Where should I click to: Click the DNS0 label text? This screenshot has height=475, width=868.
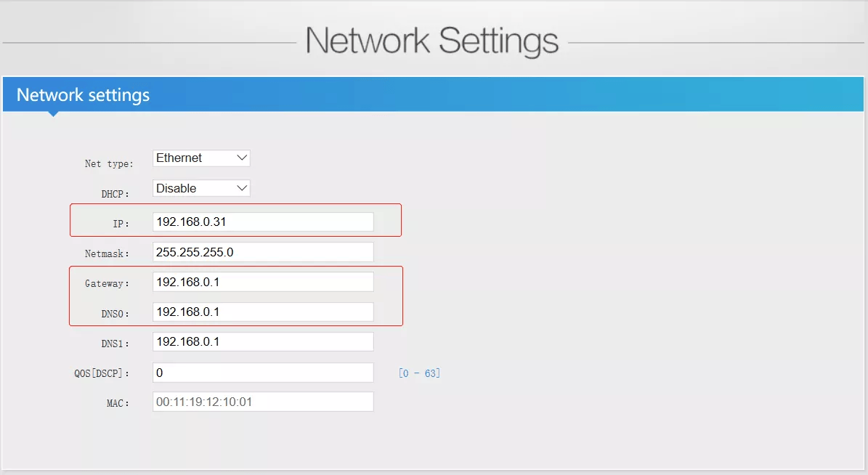pos(115,314)
